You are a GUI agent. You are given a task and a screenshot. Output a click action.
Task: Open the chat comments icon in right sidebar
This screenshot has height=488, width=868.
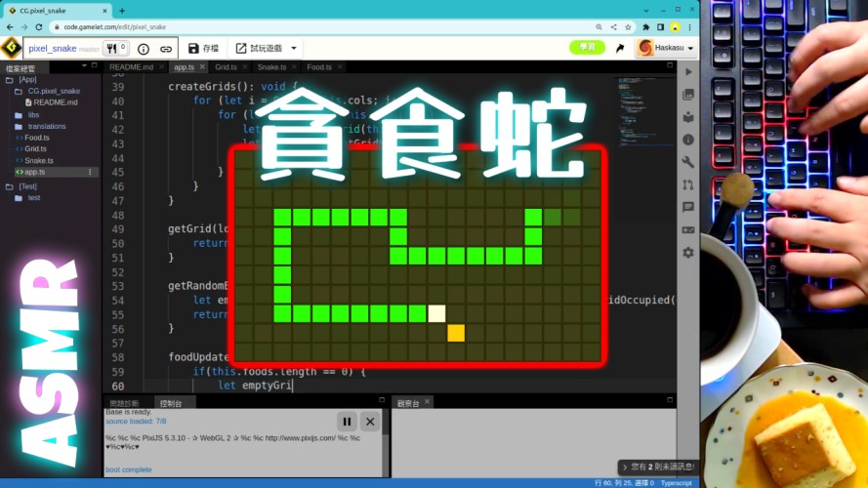pos(688,207)
